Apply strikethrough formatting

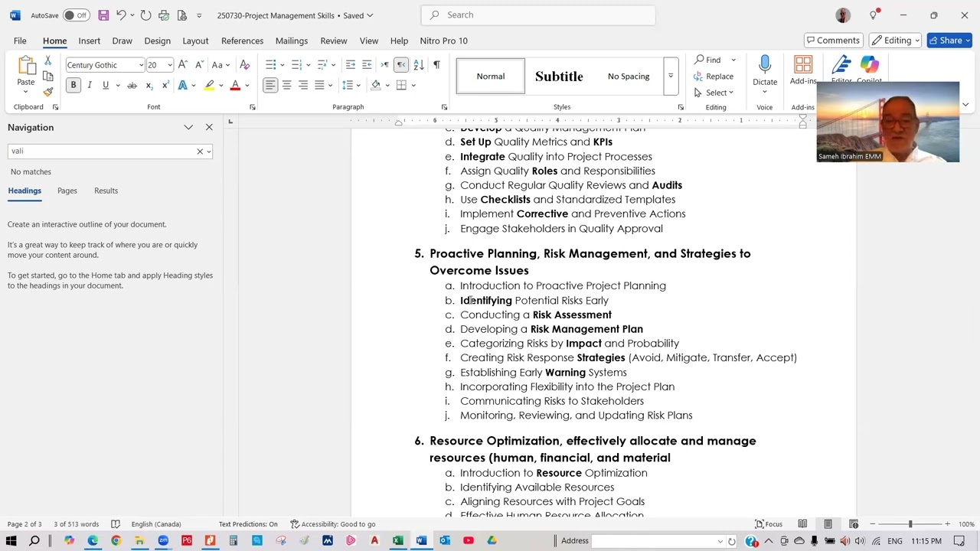tap(132, 85)
